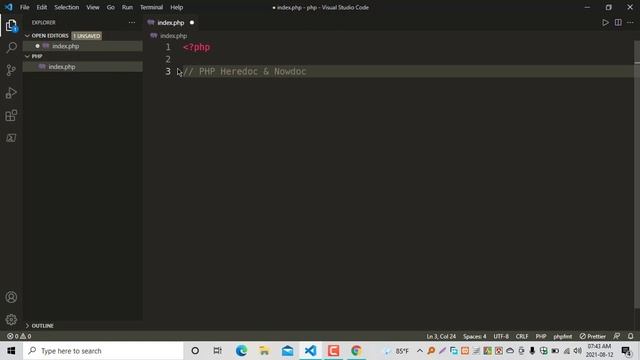Viewport: 640px width, 360px height.
Task: Open Windows Start menu
Action: tap(11, 351)
